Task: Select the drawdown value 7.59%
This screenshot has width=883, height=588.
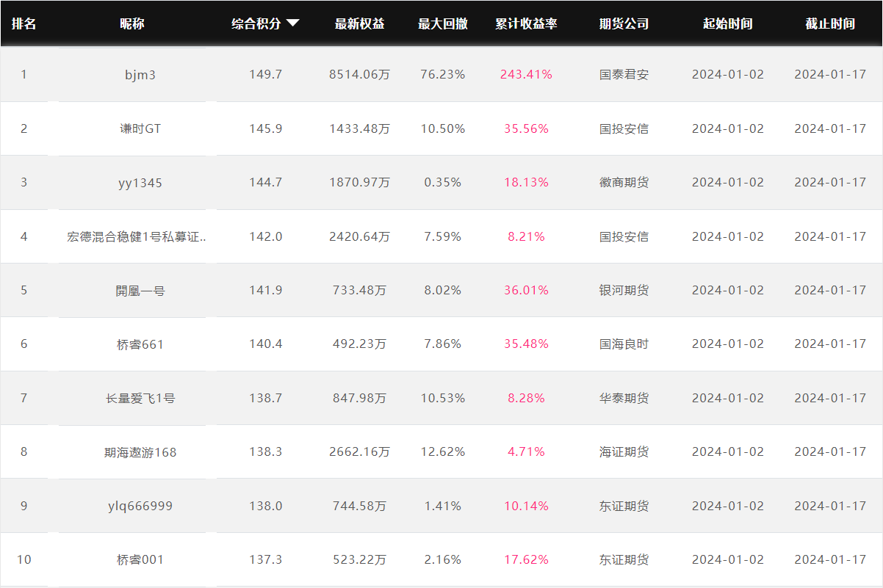Action: pyautogui.click(x=443, y=236)
